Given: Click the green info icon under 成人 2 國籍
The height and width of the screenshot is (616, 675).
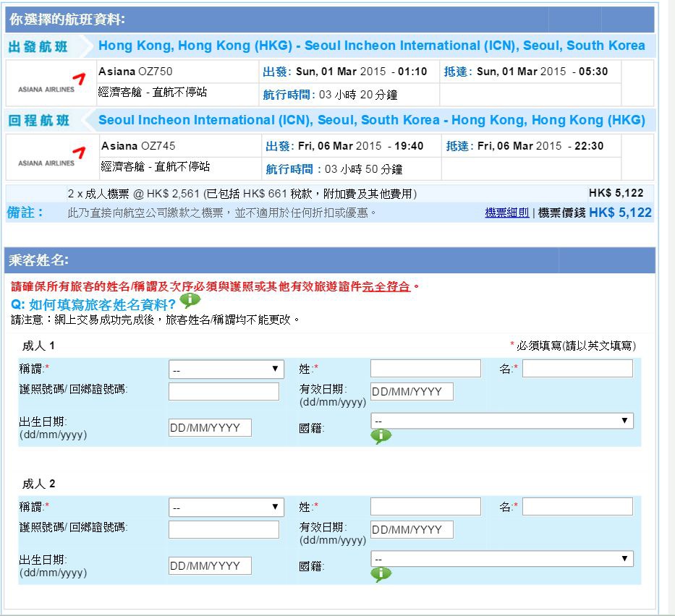Looking at the screenshot, I should coord(381,574).
